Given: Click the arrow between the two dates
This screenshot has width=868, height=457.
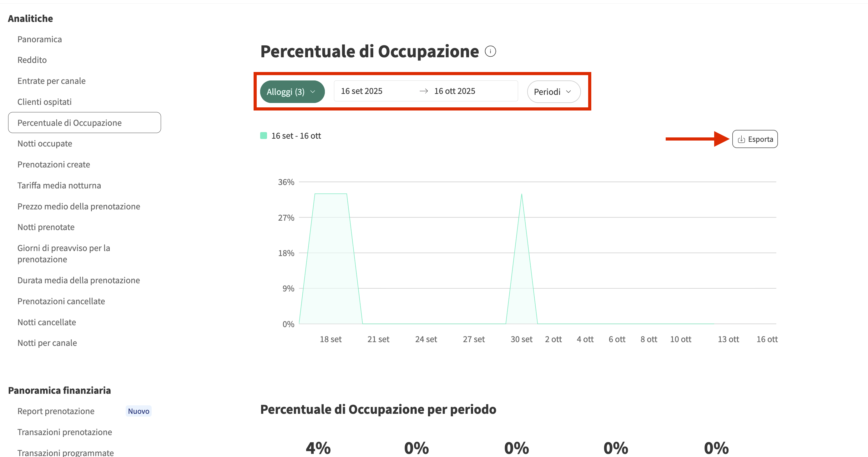Looking at the screenshot, I should [x=424, y=91].
